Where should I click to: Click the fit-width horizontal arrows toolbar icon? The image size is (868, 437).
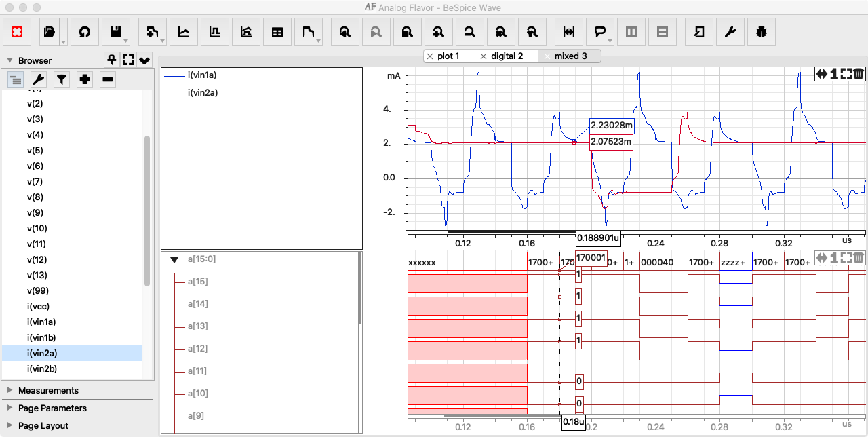tap(569, 32)
